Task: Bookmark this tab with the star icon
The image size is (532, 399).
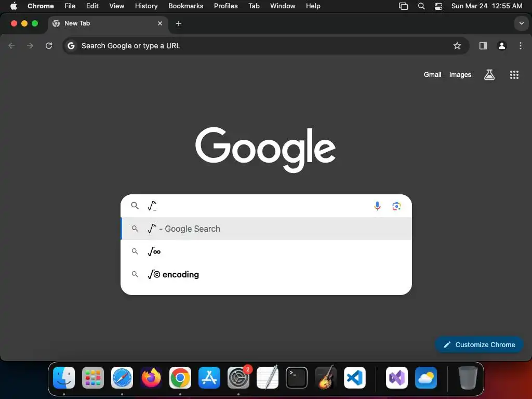Action: [x=457, y=46]
